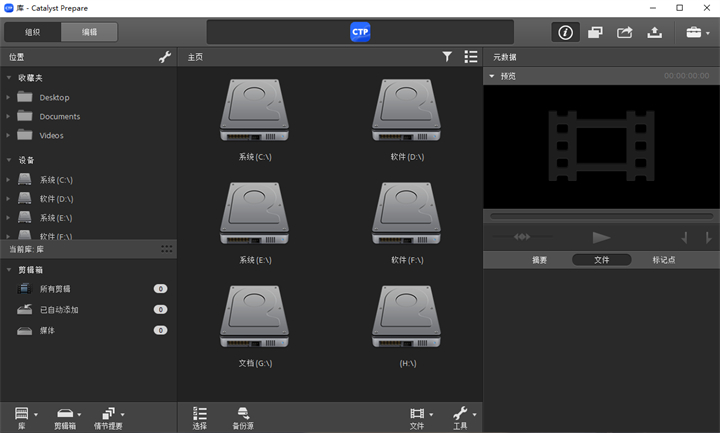
Task: Click the mark out point icon
Action: 708,237
